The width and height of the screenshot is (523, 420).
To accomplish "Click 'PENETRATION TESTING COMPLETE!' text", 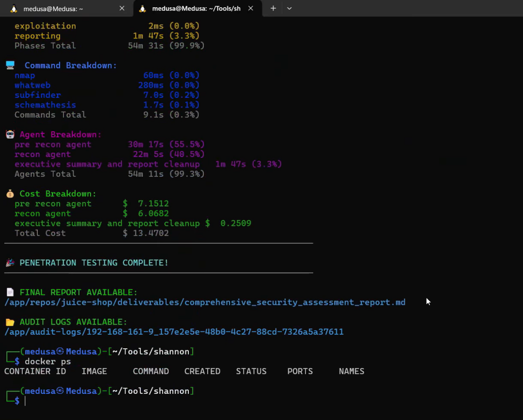I will 94,263.
